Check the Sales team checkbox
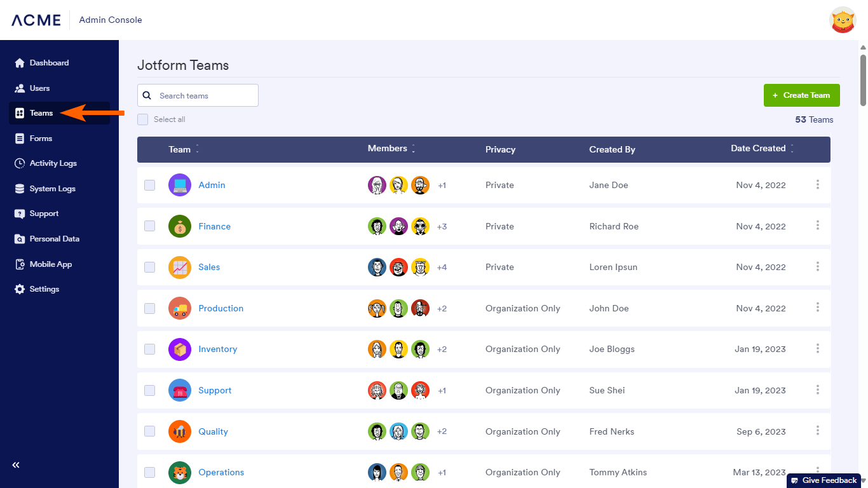This screenshot has width=868, height=488. pyautogui.click(x=150, y=267)
